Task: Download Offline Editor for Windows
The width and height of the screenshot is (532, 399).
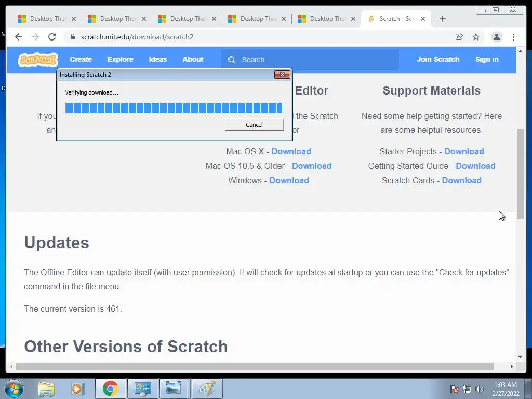Action: [289, 180]
